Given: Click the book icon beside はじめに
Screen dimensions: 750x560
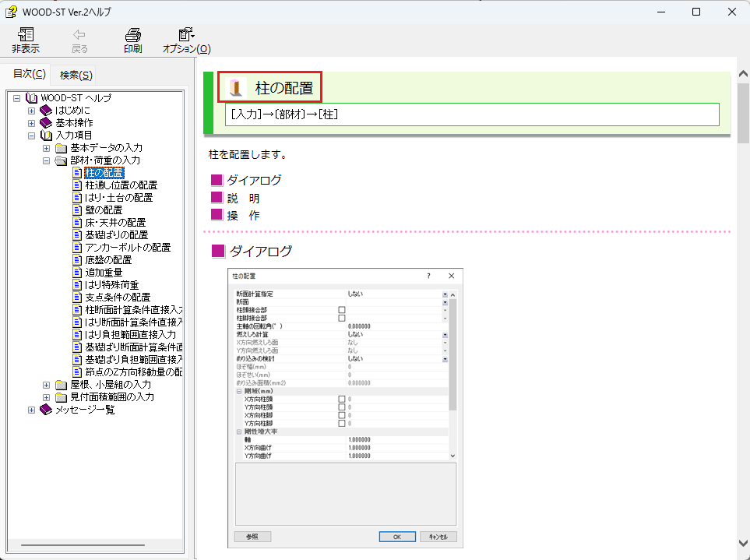Looking at the screenshot, I should coord(46,111).
